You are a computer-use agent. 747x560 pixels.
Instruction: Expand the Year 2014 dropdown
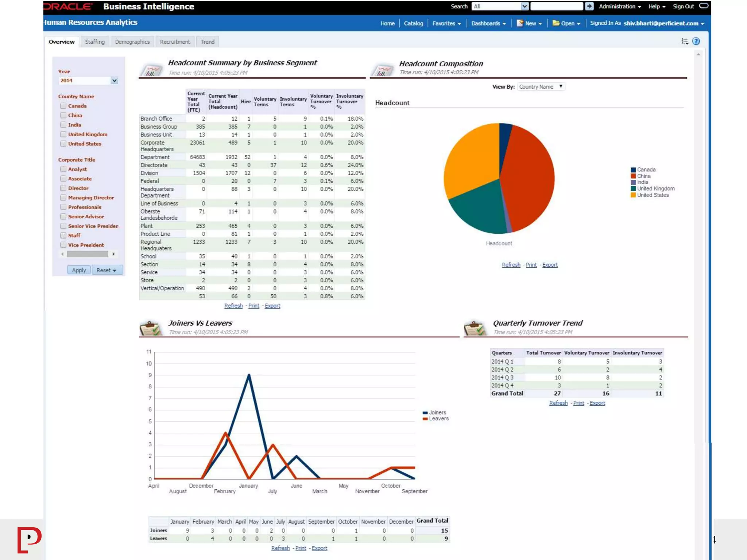[x=114, y=81]
